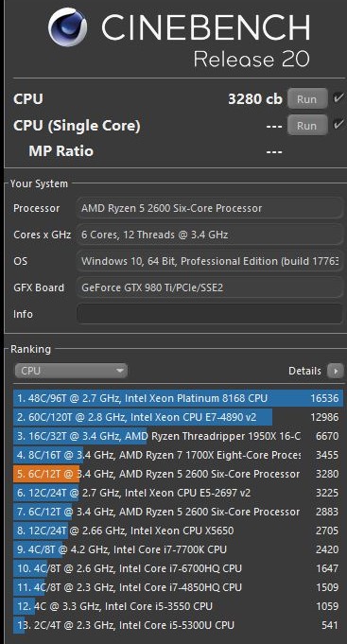The width and height of the screenshot is (347, 644).
Task: Select ranking row Xeon CPU E5-2697 v2
Action: [x=178, y=493]
